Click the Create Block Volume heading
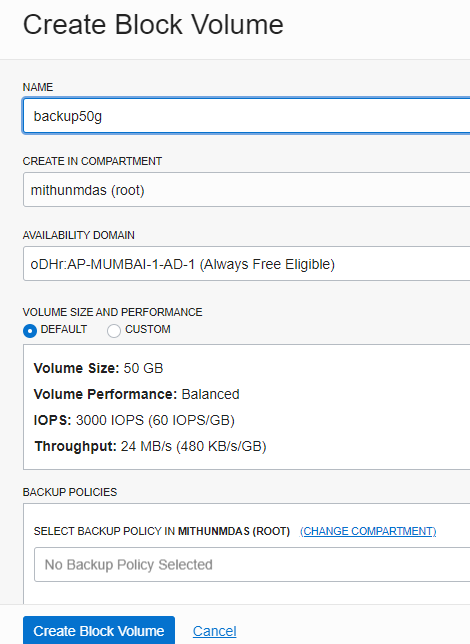The image size is (470, 644). [153, 25]
